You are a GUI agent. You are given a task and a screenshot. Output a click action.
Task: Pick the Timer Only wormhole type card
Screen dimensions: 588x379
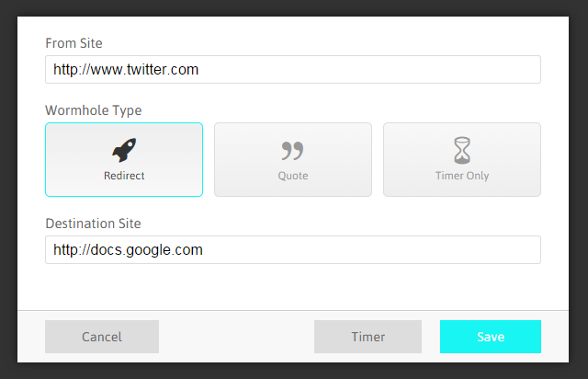coord(461,159)
